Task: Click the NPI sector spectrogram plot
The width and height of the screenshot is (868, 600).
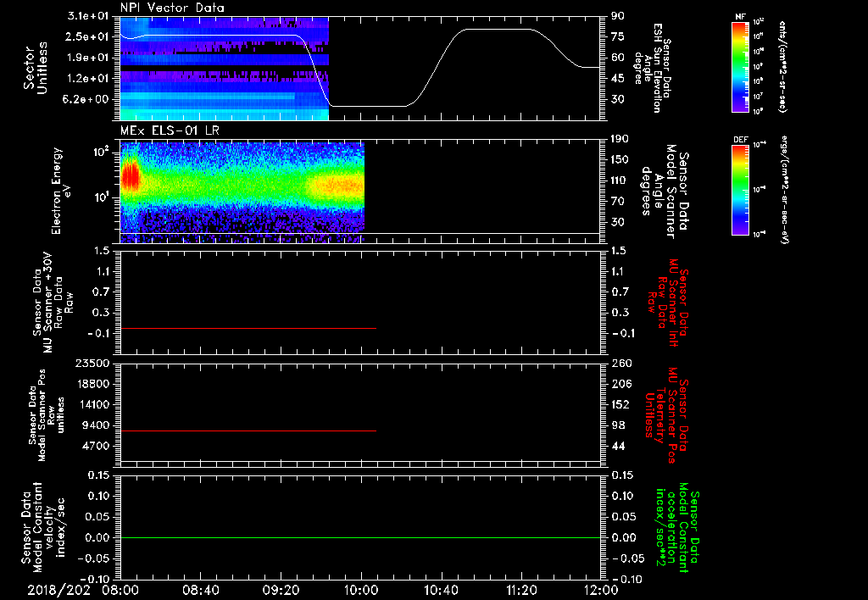Action: point(224,68)
